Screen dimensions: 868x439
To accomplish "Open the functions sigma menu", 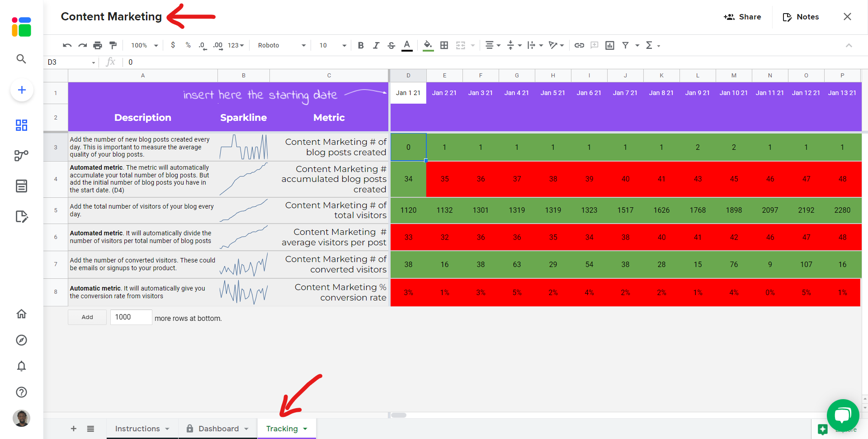I will click(x=653, y=45).
